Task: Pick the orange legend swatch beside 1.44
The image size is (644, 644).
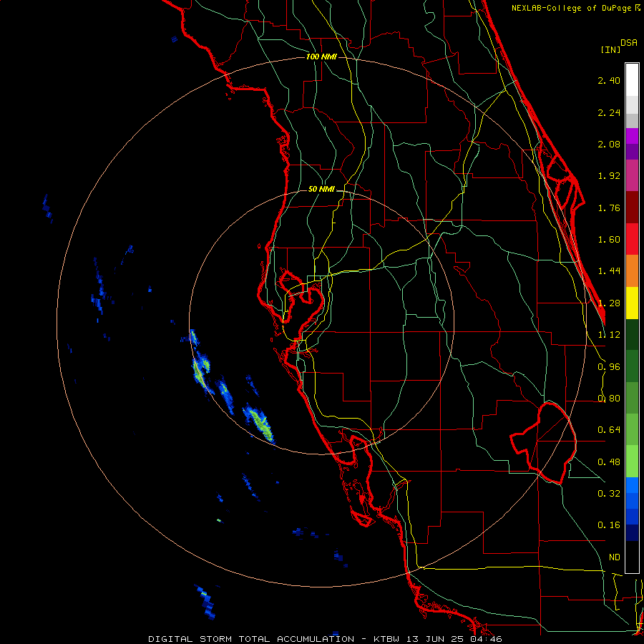Action: (x=632, y=271)
